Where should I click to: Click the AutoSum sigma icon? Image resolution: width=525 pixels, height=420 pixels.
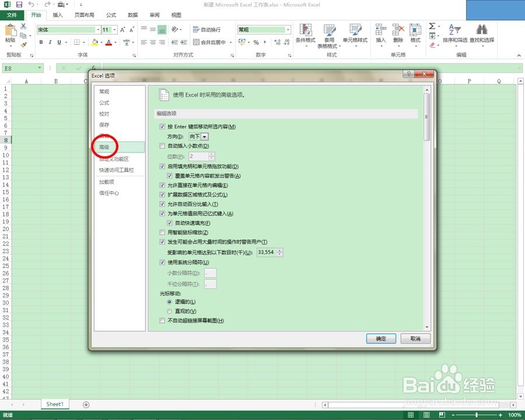point(432,26)
